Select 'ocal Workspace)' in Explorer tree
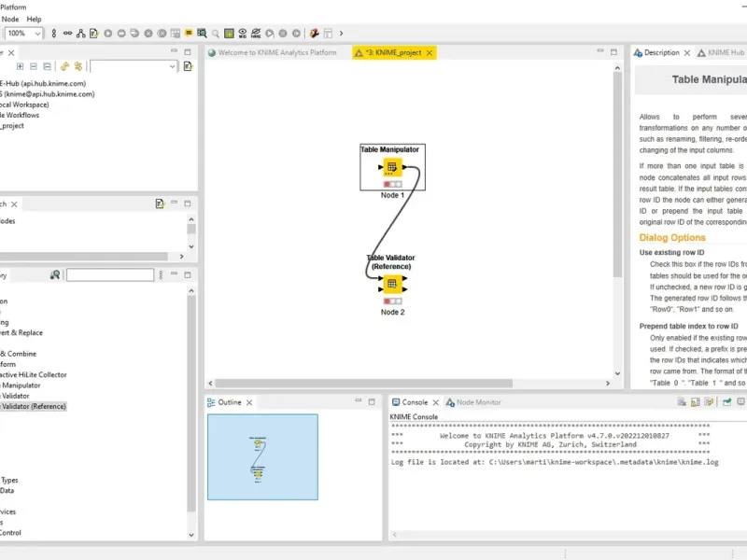 coord(24,105)
